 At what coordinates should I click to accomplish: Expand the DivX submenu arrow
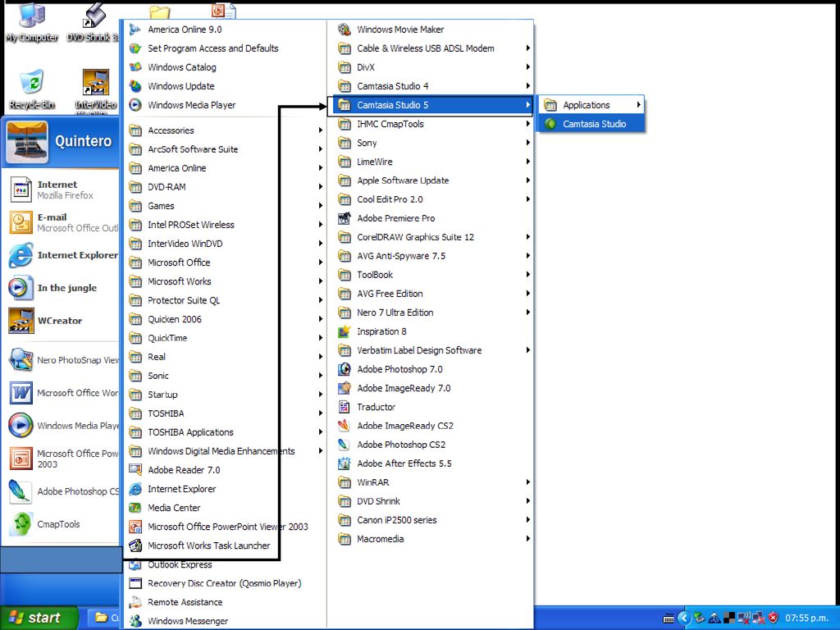[527, 67]
